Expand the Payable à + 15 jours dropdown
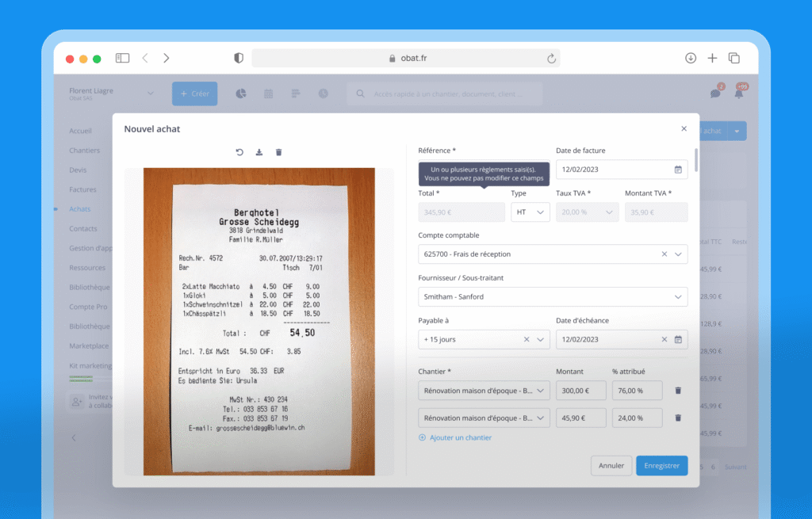 (x=542, y=340)
